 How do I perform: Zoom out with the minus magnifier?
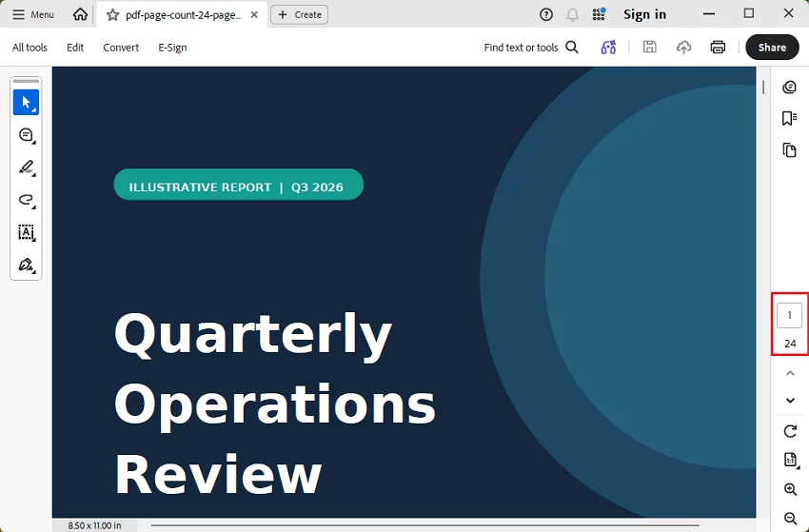(x=790, y=518)
